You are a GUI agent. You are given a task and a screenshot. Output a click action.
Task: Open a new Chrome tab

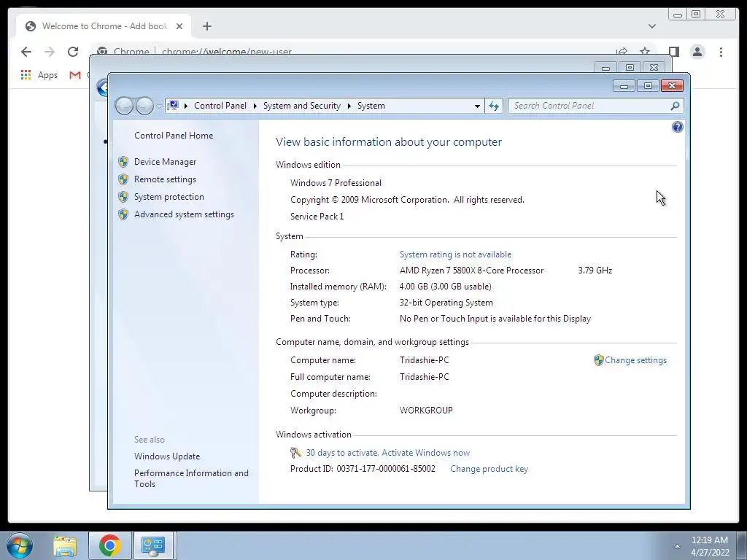point(206,26)
